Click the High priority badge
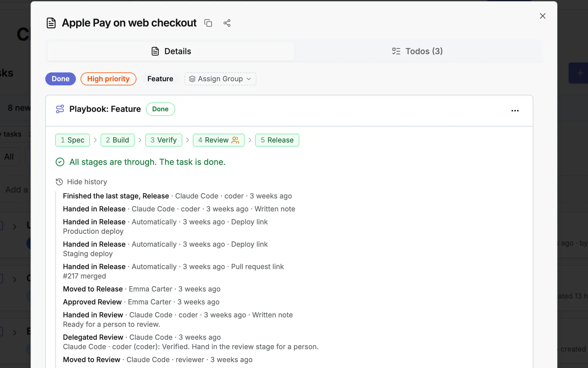Image resolution: width=588 pixels, height=368 pixels. pyautogui.click(x=108, y=79)
